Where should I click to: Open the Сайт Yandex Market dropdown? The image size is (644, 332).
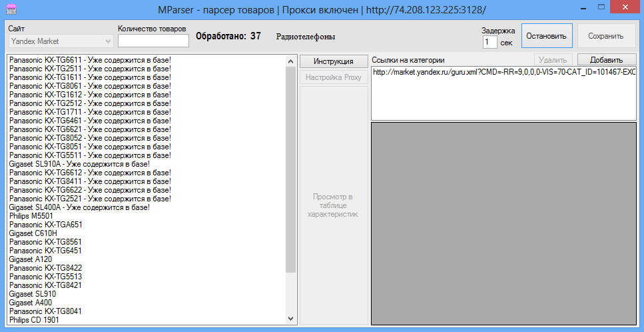[x=61, y=41]
